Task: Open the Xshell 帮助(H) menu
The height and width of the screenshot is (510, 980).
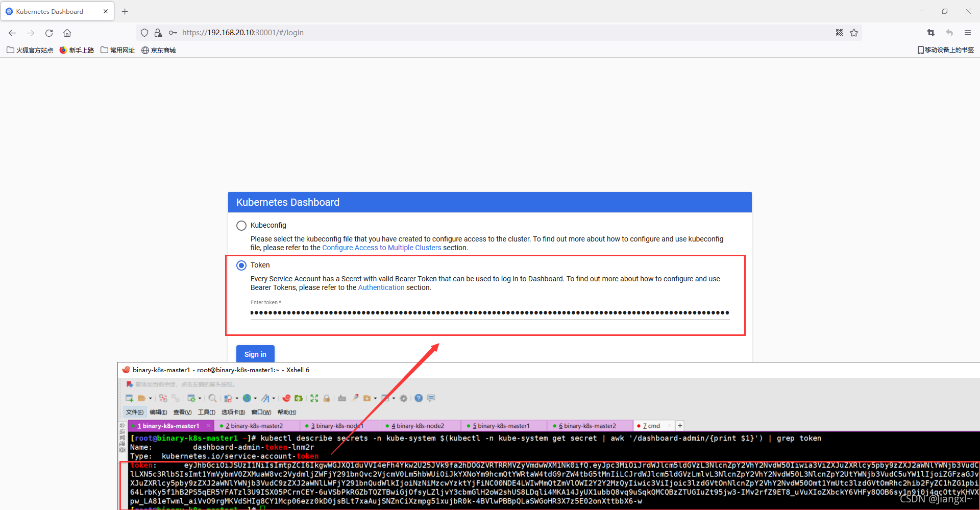Action: point(287,412)
